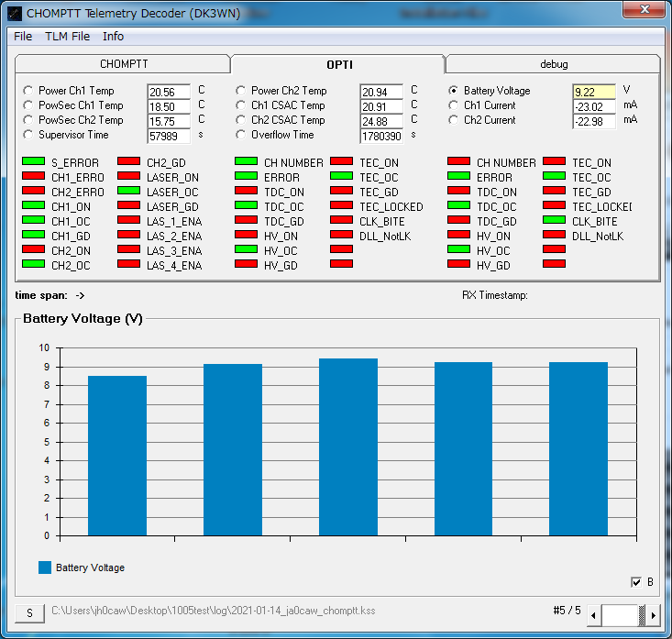The image size is (672, 639).
Task: Click the right arrow of the record scrollbar
Action: [x=653, y=615]
